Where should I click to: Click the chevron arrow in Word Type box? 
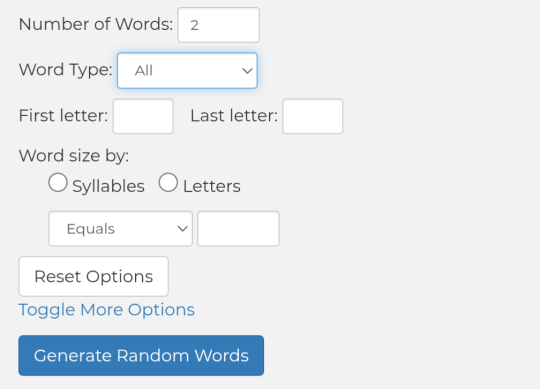[247, 71]
